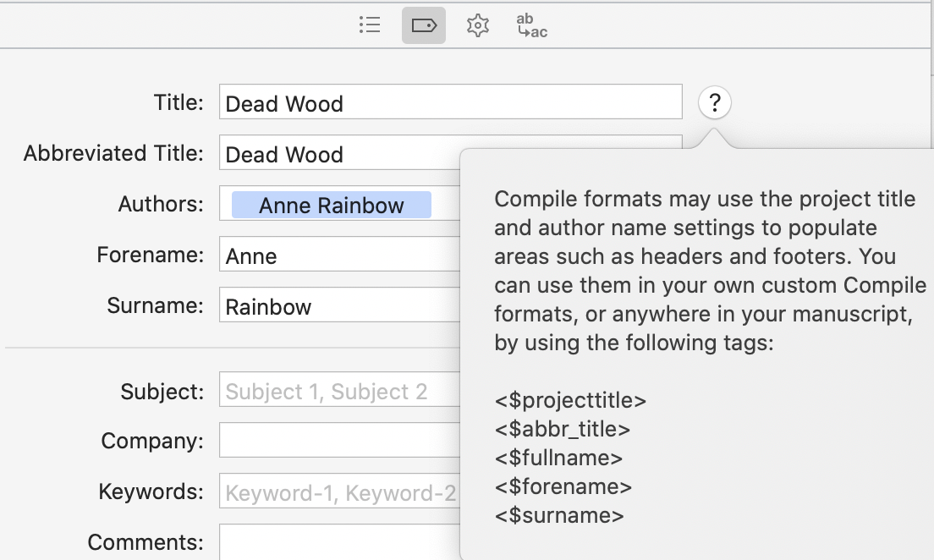The image size is (934, 560).
Task: Click into the Surname field with Rainbow
Action: pyautogui.click(x=339, y=305)
